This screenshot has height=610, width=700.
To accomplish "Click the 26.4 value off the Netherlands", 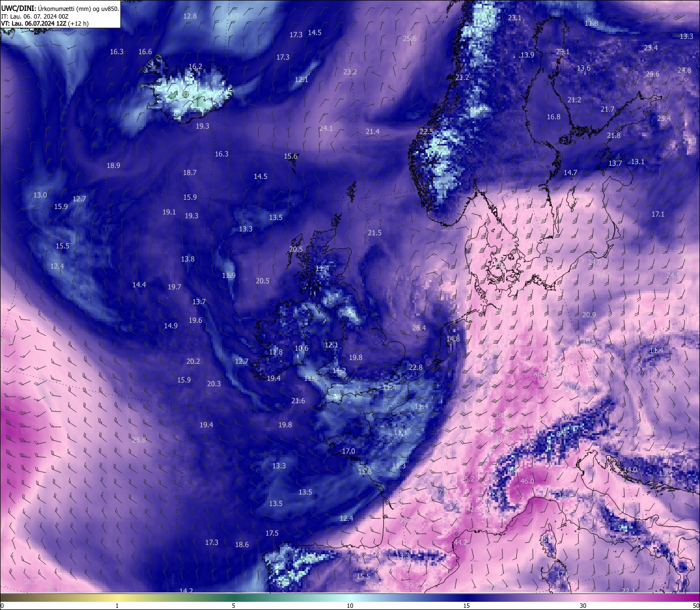I will click(x=419, y=328).
